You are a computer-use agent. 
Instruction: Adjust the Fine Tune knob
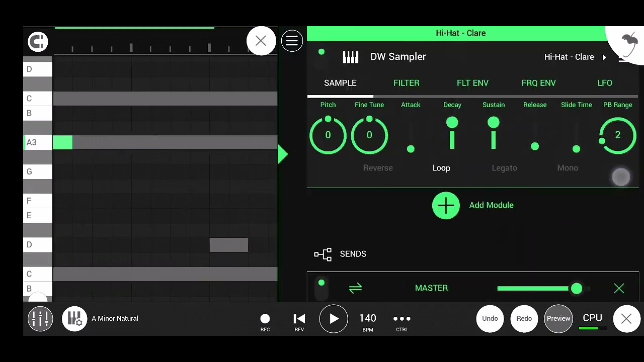click(x=369, y=135)
